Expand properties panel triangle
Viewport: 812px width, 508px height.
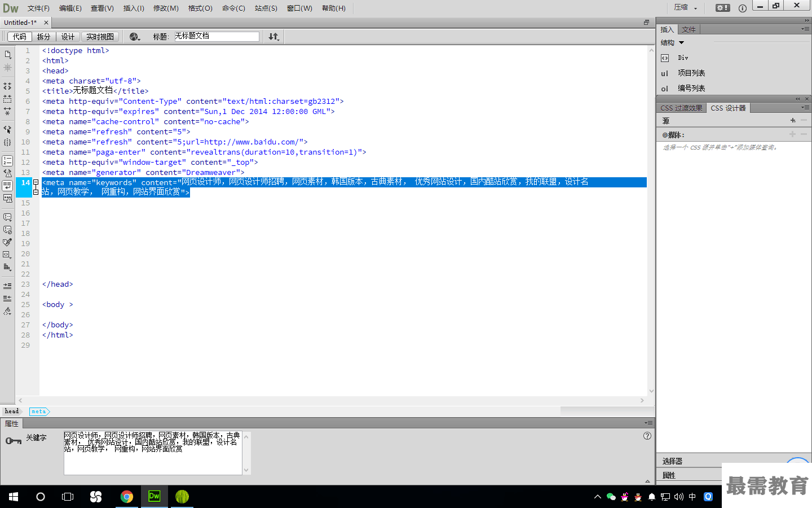click(x=647, y=481)
